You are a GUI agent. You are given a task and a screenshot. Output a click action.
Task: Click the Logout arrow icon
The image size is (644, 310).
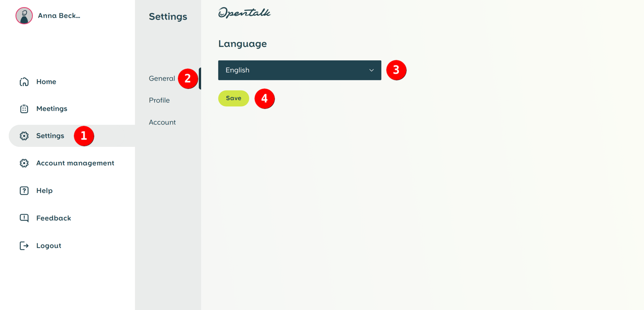click(x=24, y=245)
